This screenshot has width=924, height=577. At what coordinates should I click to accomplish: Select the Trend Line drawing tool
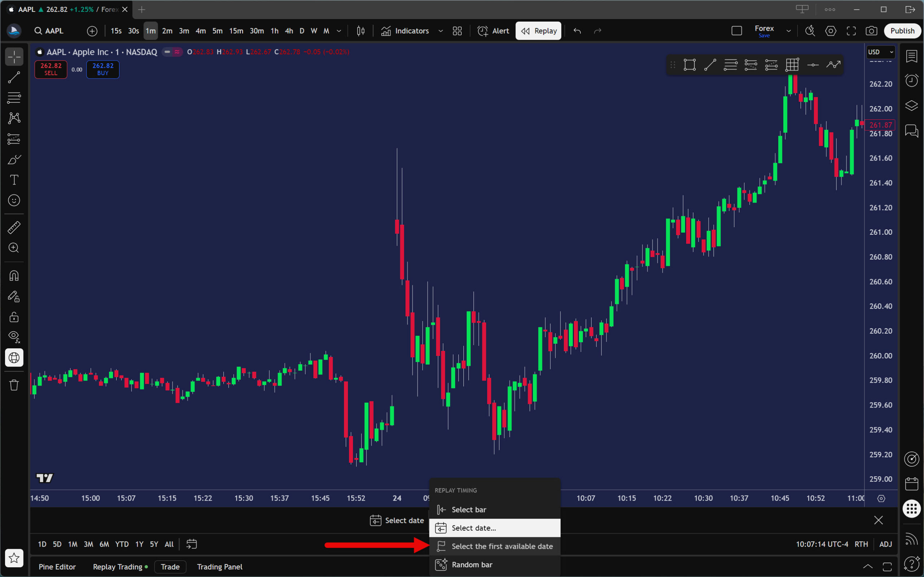14,78
